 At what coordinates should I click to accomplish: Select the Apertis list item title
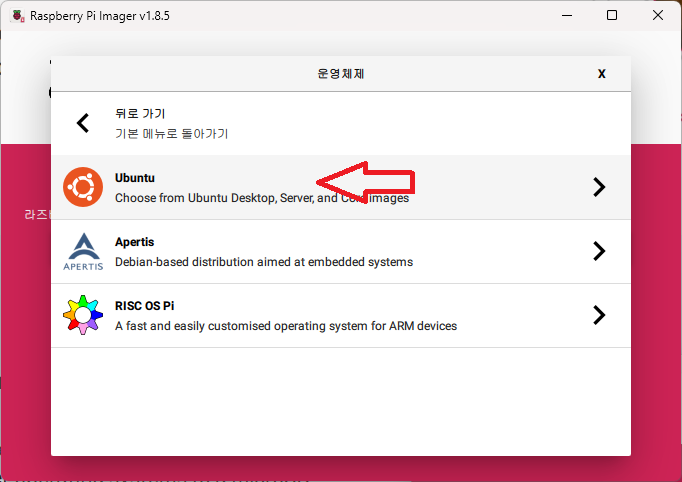[134, 242]
